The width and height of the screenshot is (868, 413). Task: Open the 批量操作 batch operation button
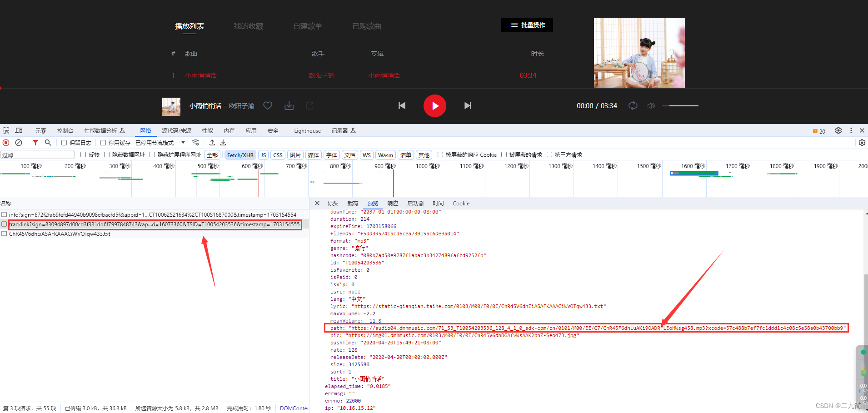click(x=527, y=25)
